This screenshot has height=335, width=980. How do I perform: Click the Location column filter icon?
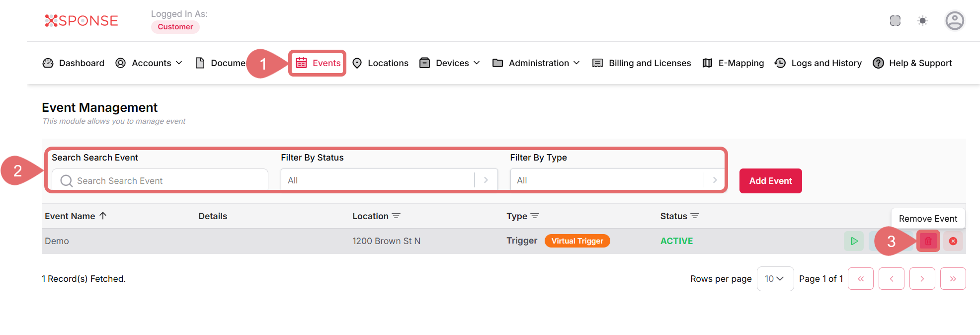(396, 216)
